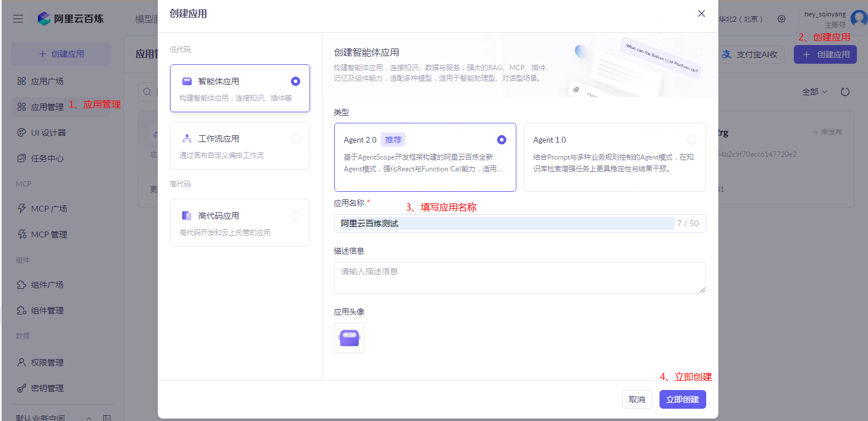868x421 pixels.
Task: Open 密钥管理 in sidebar
Action: (47, 388)
